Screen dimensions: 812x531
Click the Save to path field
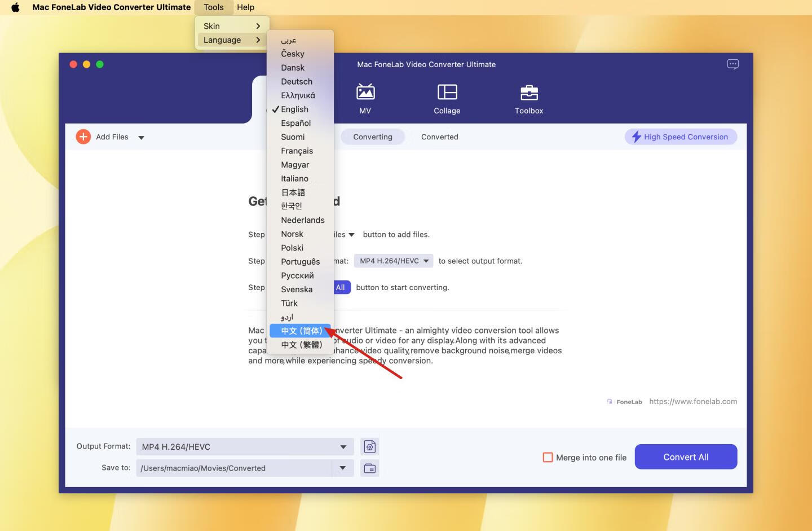pos(234,468)
